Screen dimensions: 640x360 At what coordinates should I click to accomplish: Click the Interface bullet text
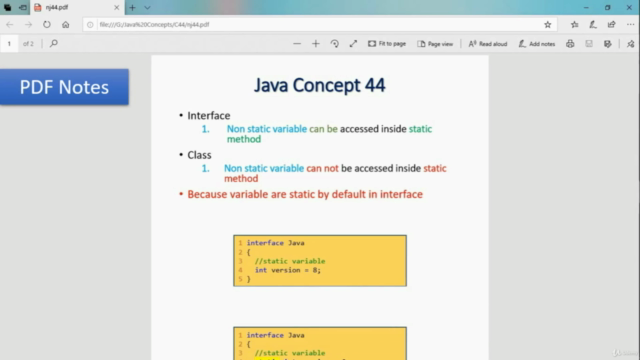[x=209, y=116]
